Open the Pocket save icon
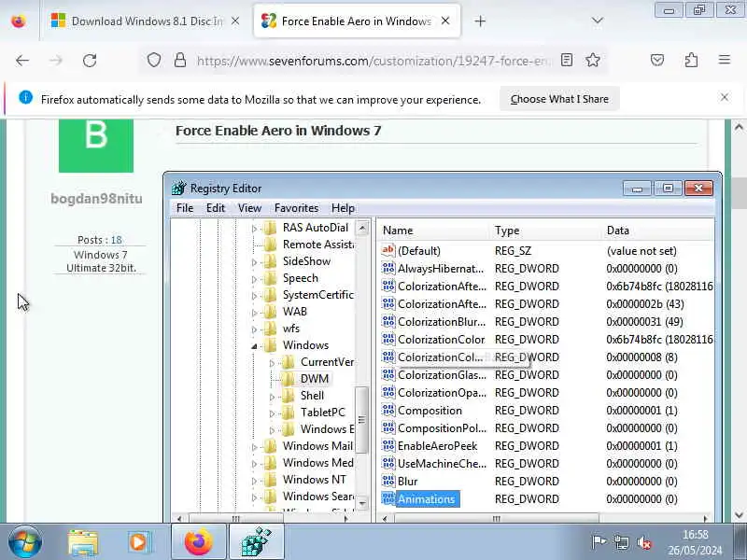Screen dimensions: 747x560 pos(657,60)
